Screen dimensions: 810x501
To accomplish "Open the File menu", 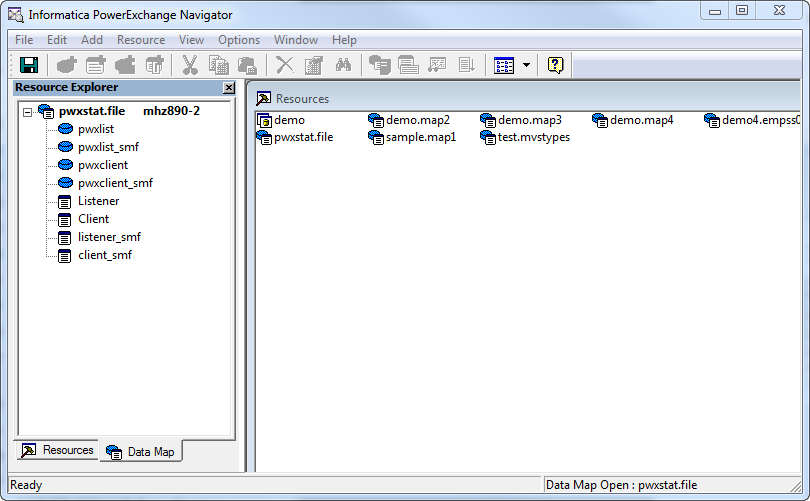I will 24,40.
